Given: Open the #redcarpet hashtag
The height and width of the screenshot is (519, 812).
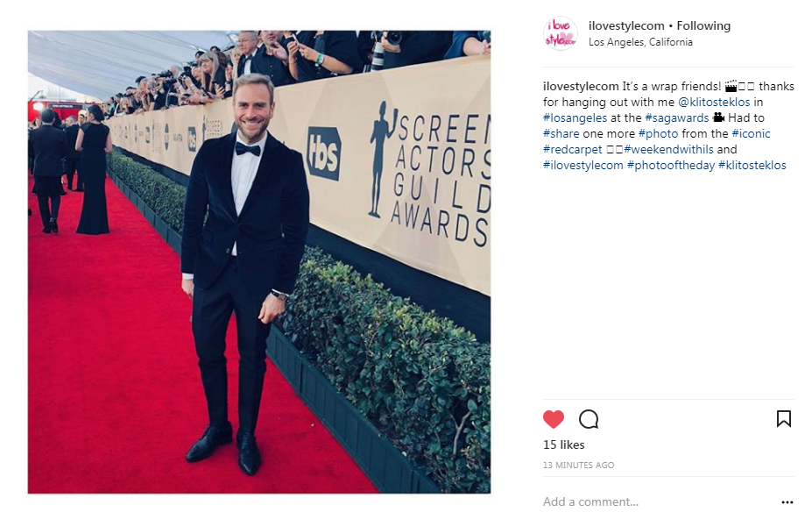Looking at the screenshot, I should click(x=572, y=149).
